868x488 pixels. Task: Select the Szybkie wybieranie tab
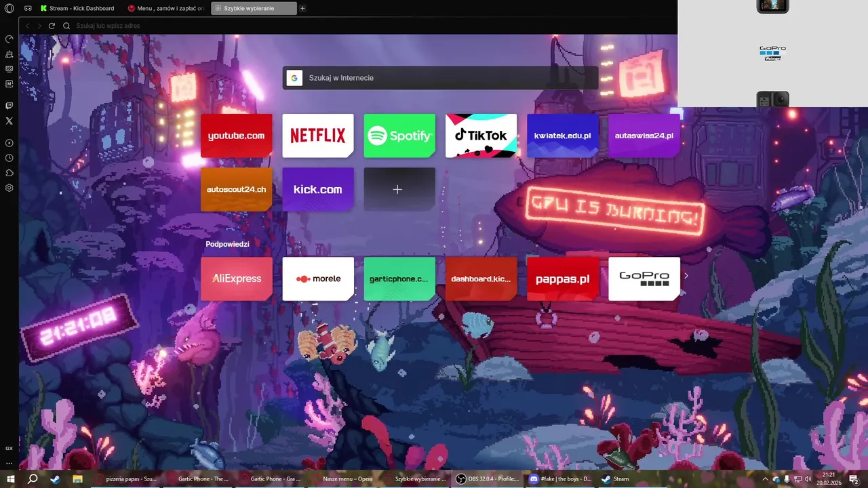(254, 8)
